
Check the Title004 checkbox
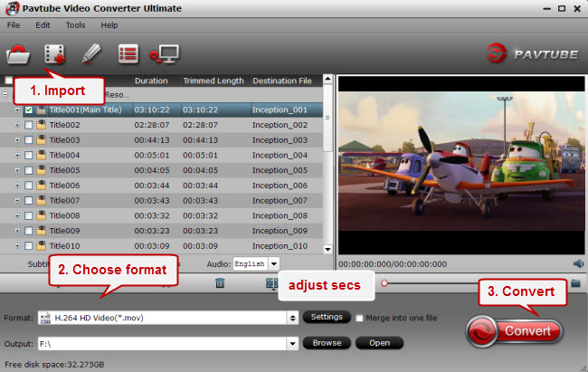coord(29,156)
